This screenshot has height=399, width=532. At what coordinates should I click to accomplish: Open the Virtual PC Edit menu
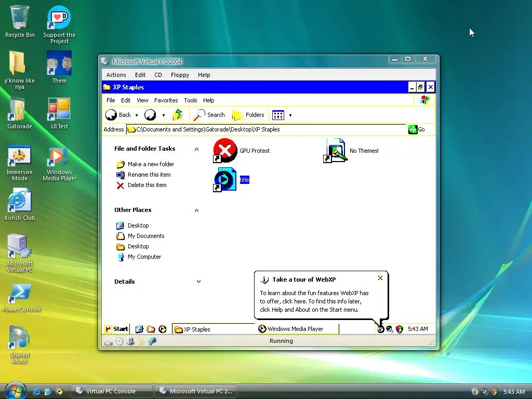pos(140,75)
